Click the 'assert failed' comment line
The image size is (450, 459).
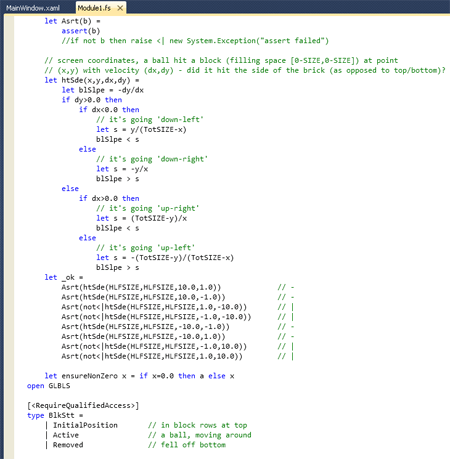click(195, 41)
